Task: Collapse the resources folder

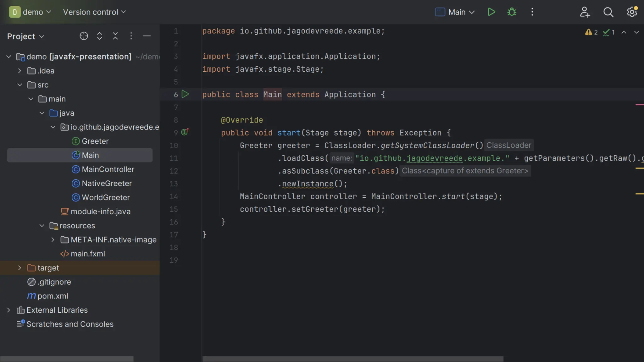Action: 42,226
